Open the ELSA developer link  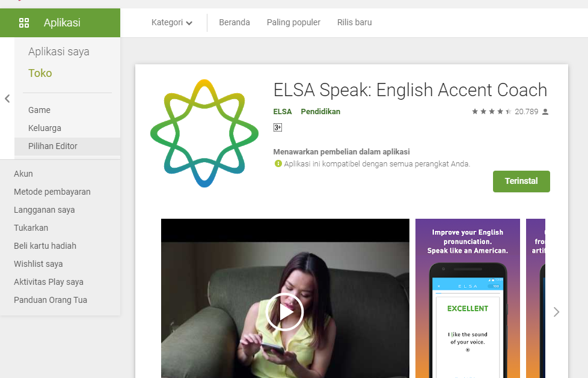click(283, 112)
